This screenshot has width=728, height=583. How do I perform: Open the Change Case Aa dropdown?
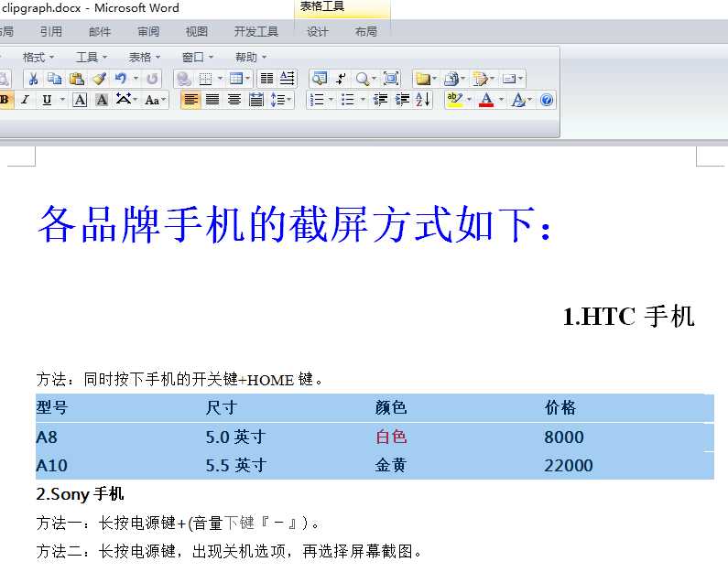155,100
